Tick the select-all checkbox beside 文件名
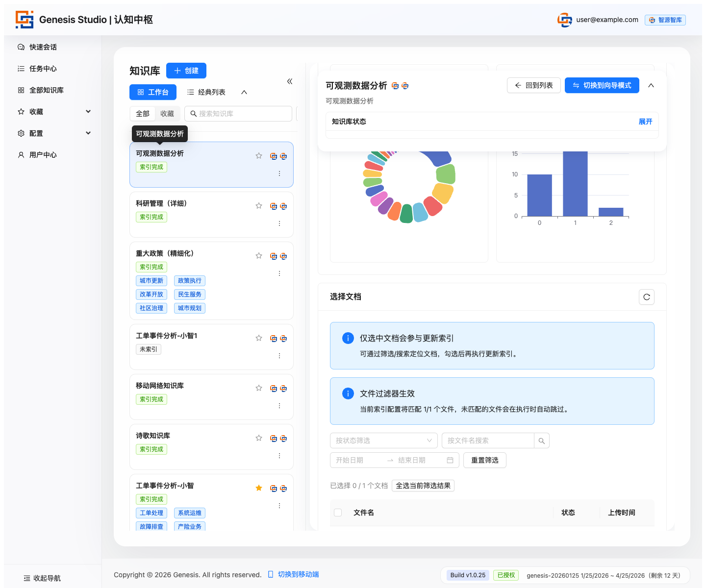Image resolution: width=706 pixels, height=588 pixels. tap(338, 513)
